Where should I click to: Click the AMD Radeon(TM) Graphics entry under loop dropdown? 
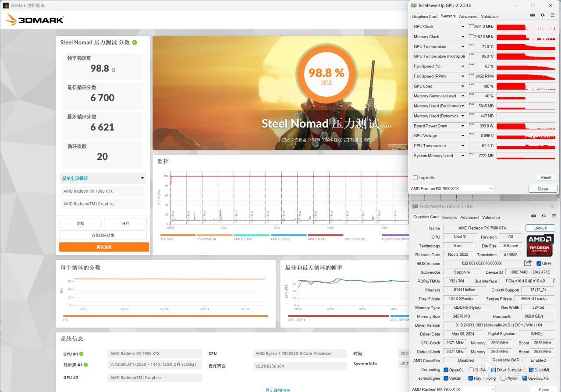pos(103,204)
